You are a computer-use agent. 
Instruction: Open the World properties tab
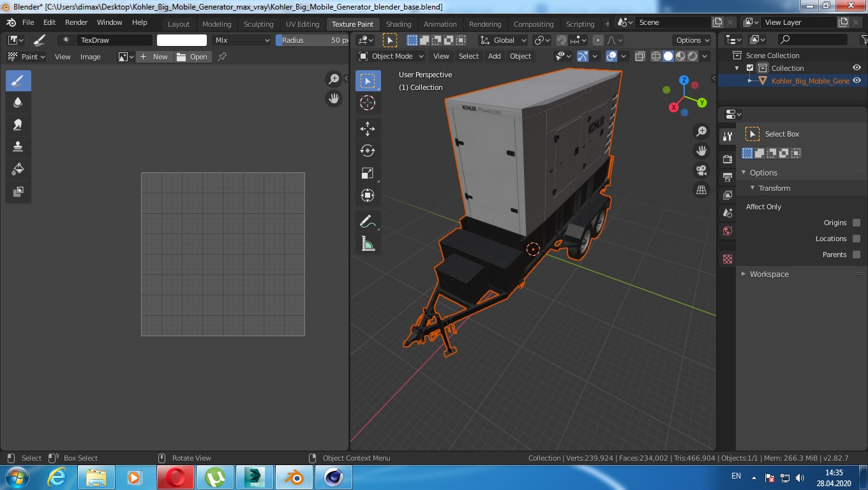click(727, 231)
